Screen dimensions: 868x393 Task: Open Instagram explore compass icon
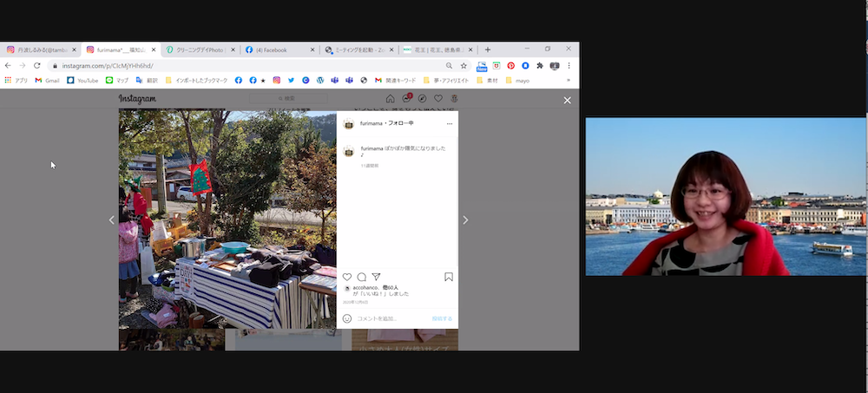tap(422, 99)
